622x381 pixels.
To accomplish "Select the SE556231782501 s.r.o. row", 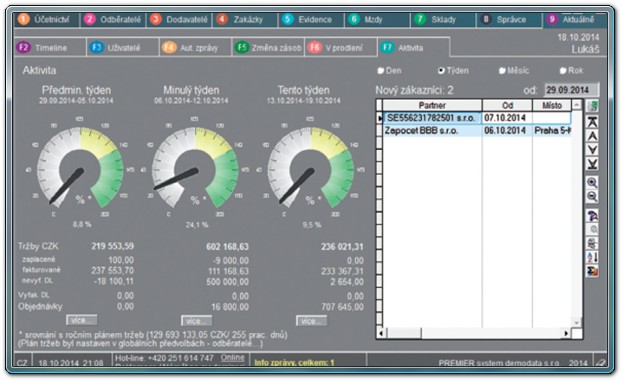I will coord(477,118).
